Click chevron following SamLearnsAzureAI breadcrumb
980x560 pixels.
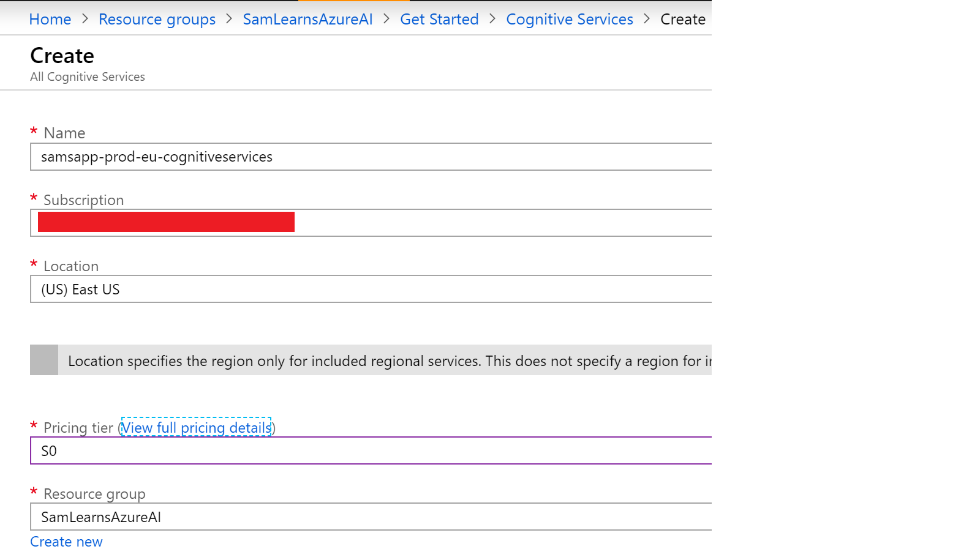[386, 19]
